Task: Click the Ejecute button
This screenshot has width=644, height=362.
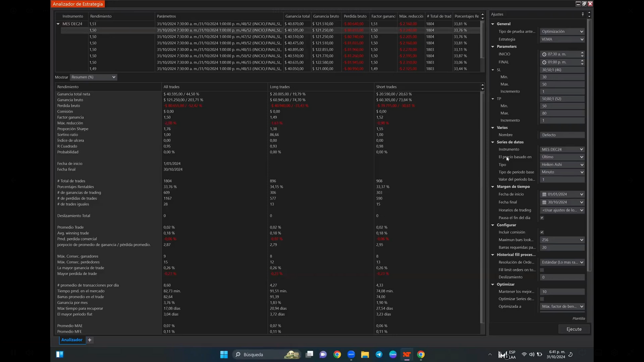Action: click(x=574, y=329)
